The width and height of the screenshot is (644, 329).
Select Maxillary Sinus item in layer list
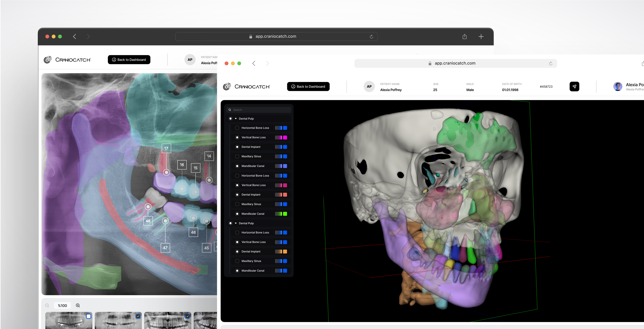251,156
